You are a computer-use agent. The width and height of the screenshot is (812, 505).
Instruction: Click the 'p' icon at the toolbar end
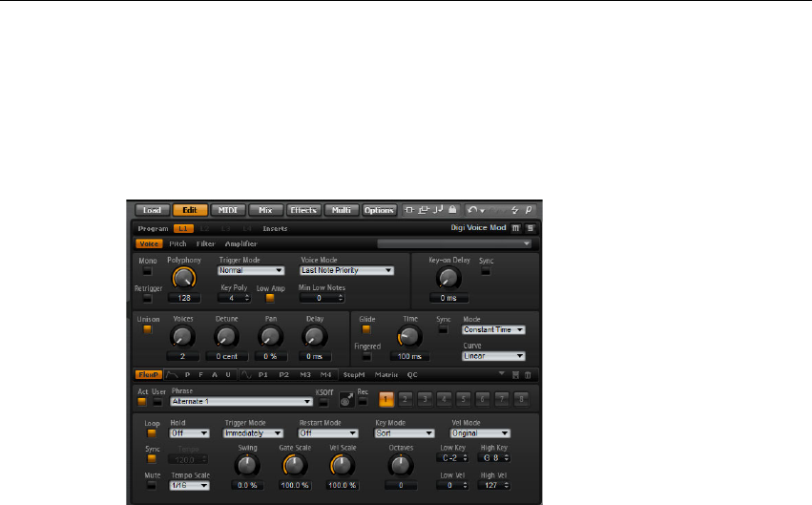click(x=529, y=210)
